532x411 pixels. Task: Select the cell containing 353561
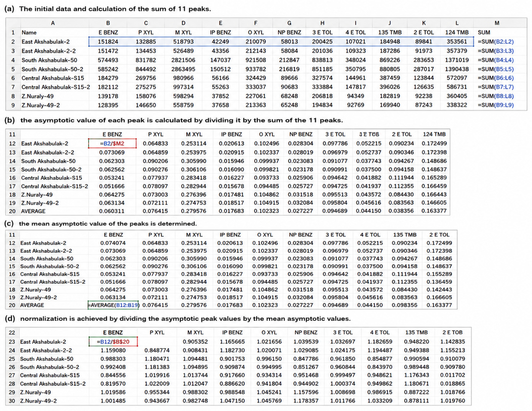click(457, 42)
